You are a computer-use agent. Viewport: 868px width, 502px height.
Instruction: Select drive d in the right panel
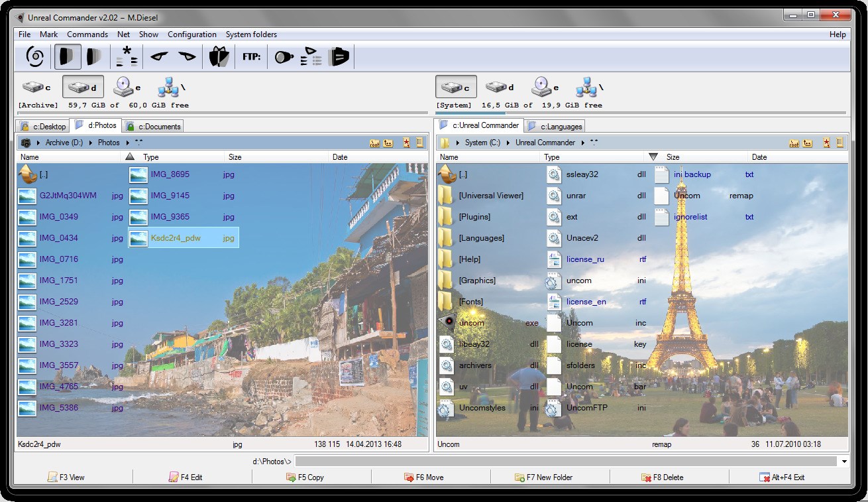point(500,87)
